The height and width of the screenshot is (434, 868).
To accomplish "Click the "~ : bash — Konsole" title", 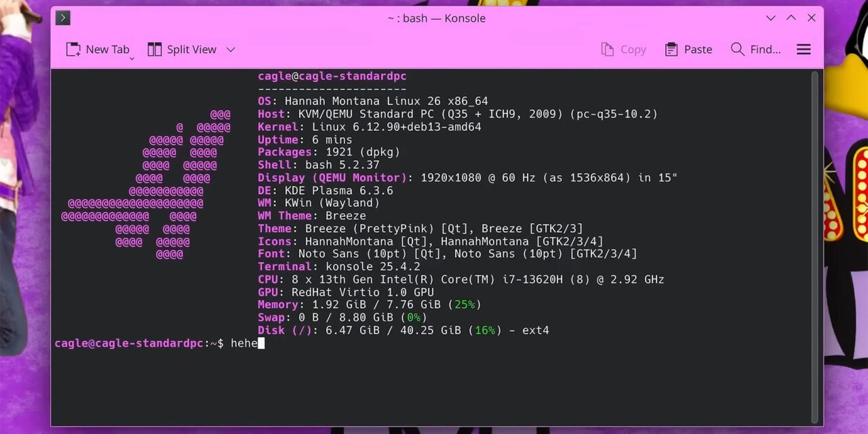I will tap(437, 18).
